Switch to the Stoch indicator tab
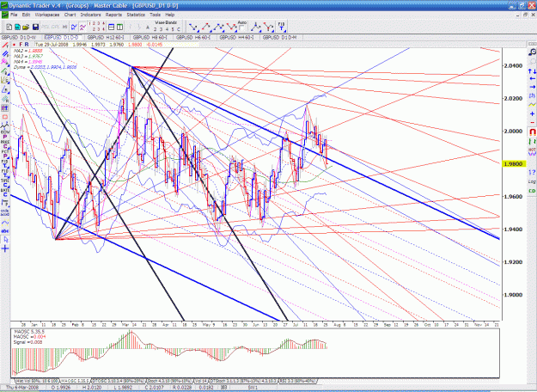 tap(169, 381)
